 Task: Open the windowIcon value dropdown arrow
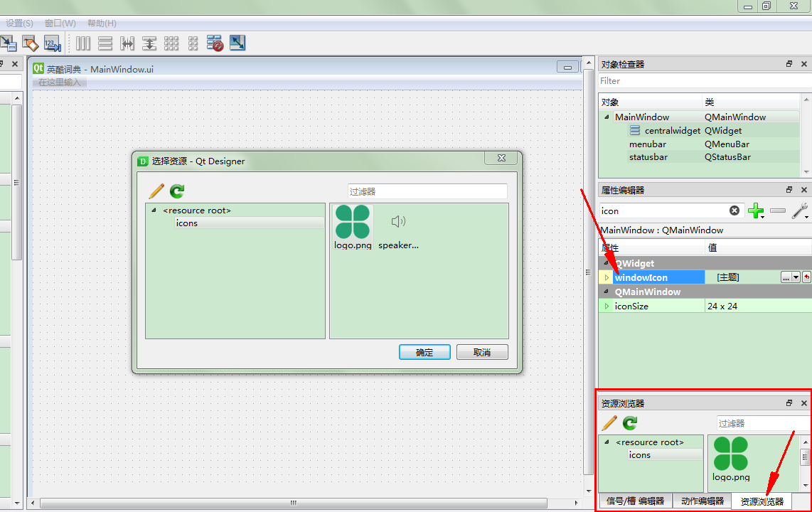(796, 277)
